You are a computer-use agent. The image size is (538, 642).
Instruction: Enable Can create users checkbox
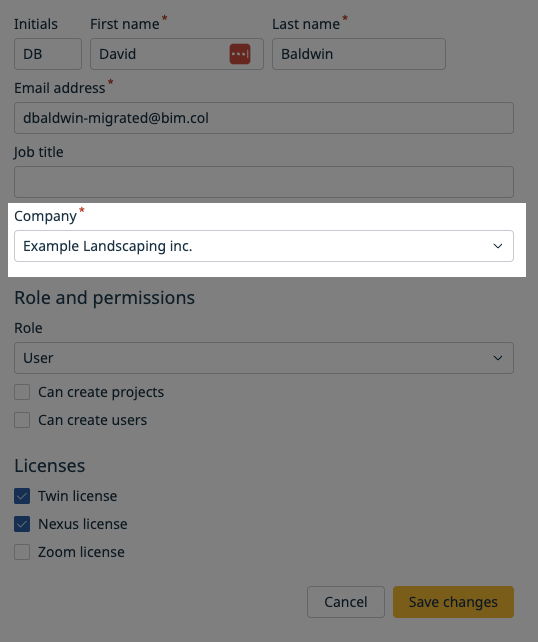[22, 420]
